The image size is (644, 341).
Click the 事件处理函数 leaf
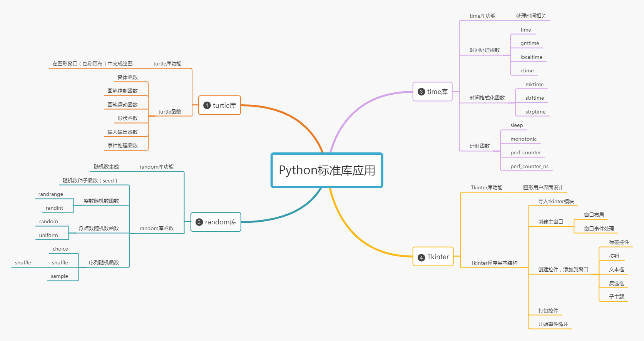click(x=122, y=145)
